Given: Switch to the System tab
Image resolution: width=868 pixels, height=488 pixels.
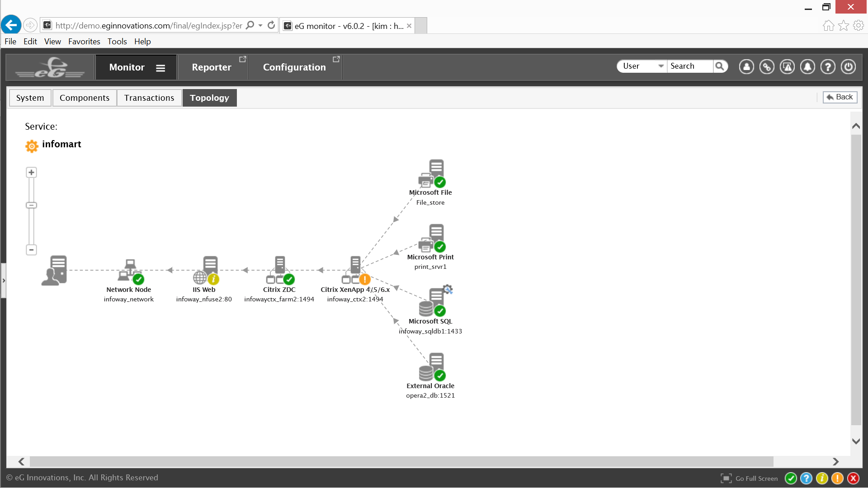Looking at the screenshot, I should click(x=30, y=98).
